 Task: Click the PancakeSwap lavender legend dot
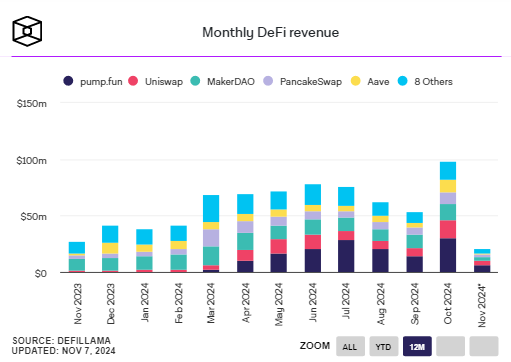click(268, 81)
